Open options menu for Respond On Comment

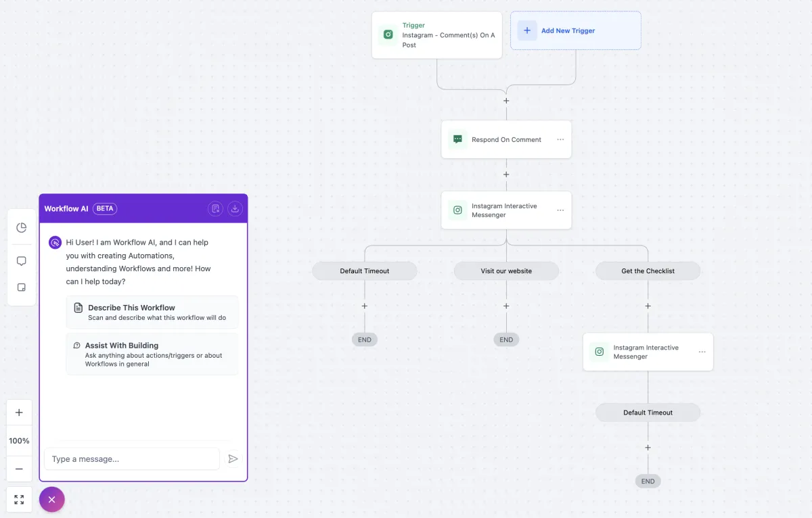tap(560, 139)
